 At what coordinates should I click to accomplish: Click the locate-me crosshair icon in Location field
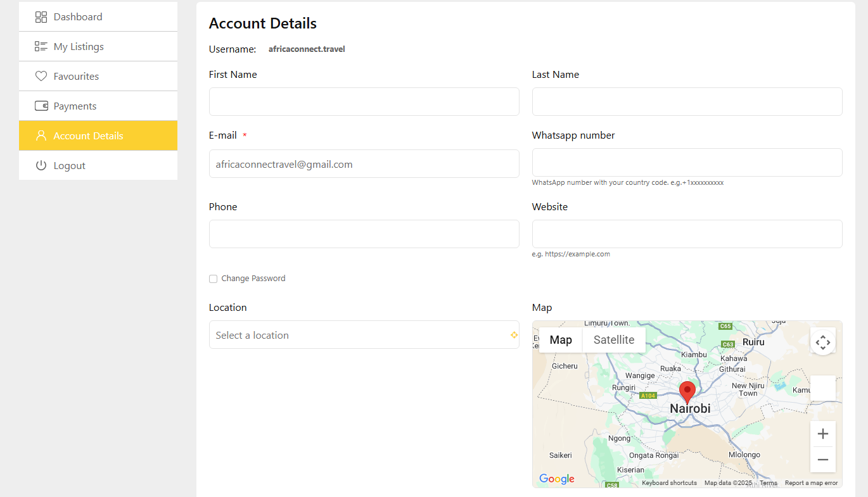tap(514, 335)
